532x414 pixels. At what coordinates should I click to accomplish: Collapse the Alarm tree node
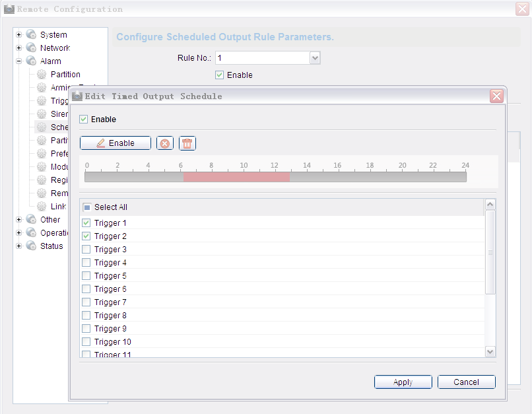(19, 61)
